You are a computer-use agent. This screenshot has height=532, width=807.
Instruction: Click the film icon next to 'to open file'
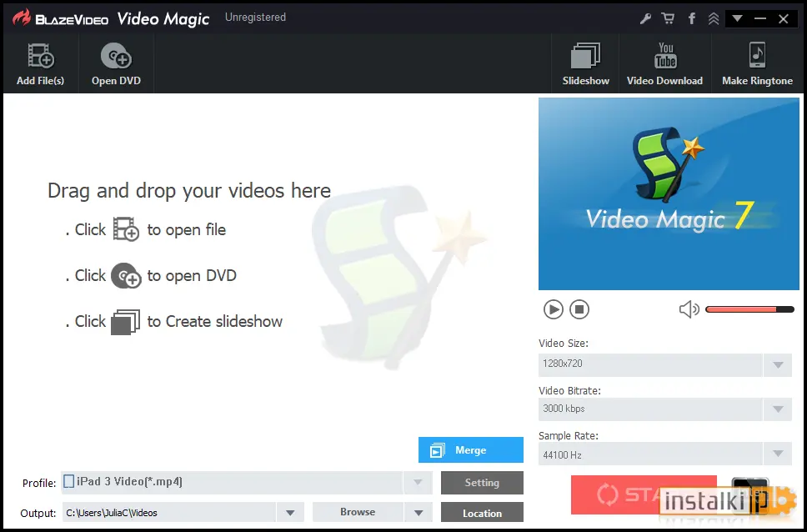pos(126,229)
